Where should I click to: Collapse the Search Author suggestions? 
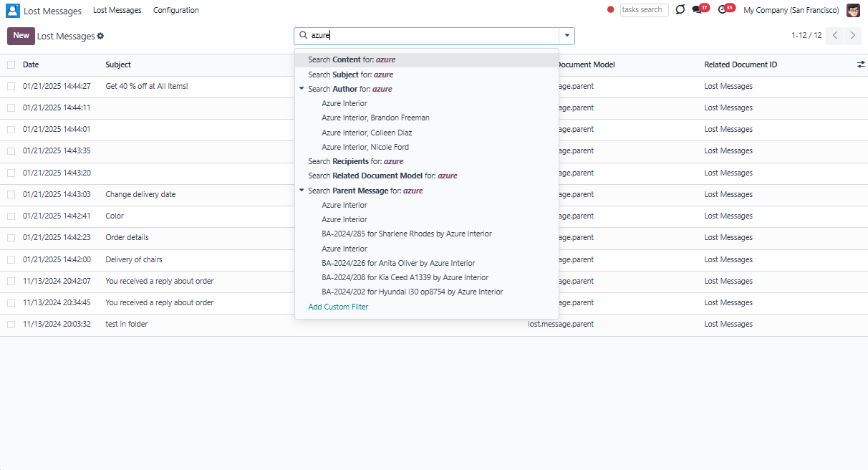tap(302, 89)
